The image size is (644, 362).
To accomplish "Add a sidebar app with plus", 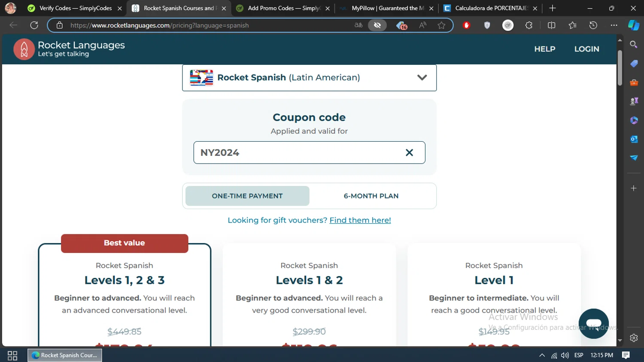I will coord(634,188).
